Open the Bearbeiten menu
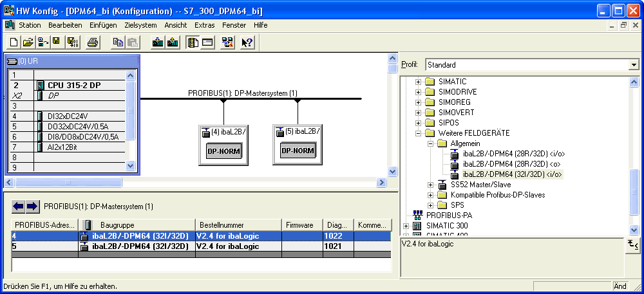 coord(65,25)
